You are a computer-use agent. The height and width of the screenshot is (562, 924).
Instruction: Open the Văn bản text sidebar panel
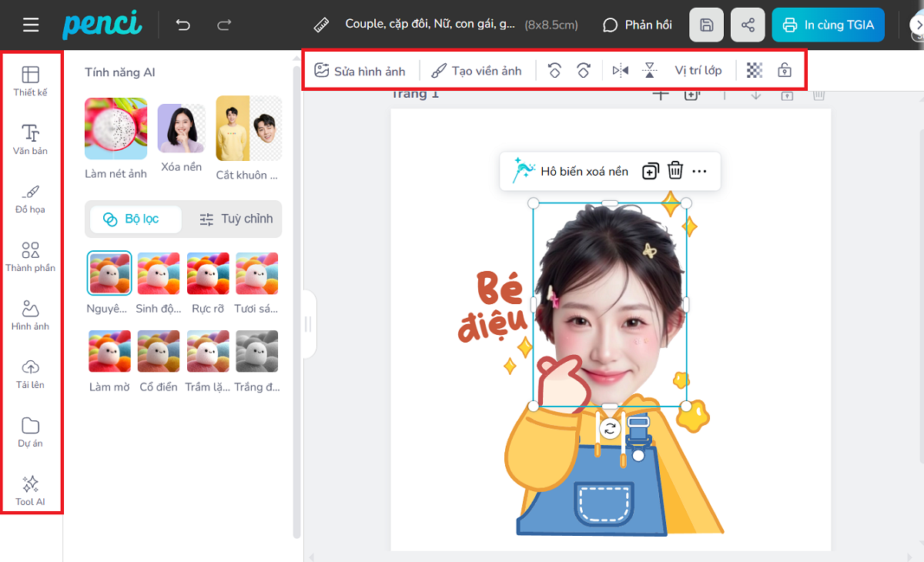pos(31,139)
